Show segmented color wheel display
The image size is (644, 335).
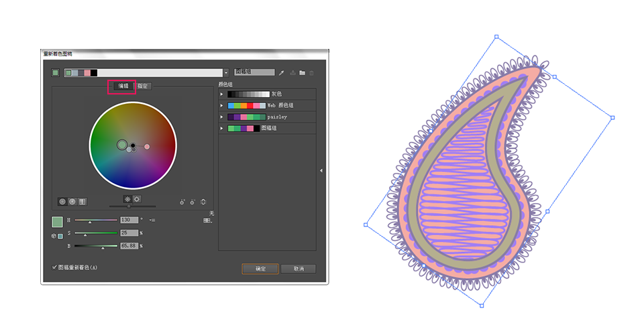point(72,201)
